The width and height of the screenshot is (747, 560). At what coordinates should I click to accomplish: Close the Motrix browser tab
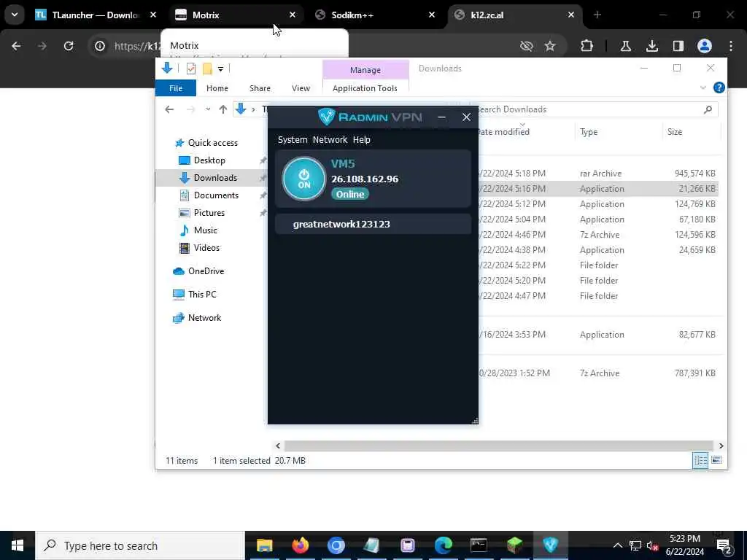coord(293,15)
